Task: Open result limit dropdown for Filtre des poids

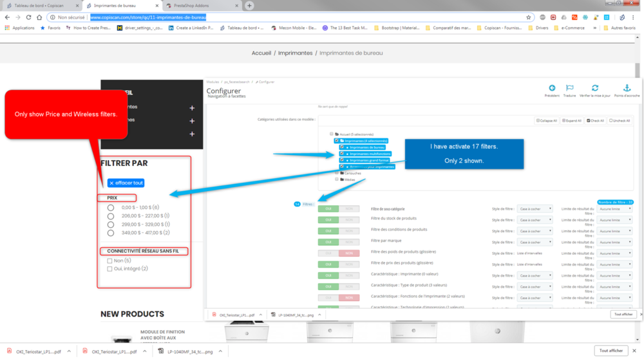Action: coord(614,253)
